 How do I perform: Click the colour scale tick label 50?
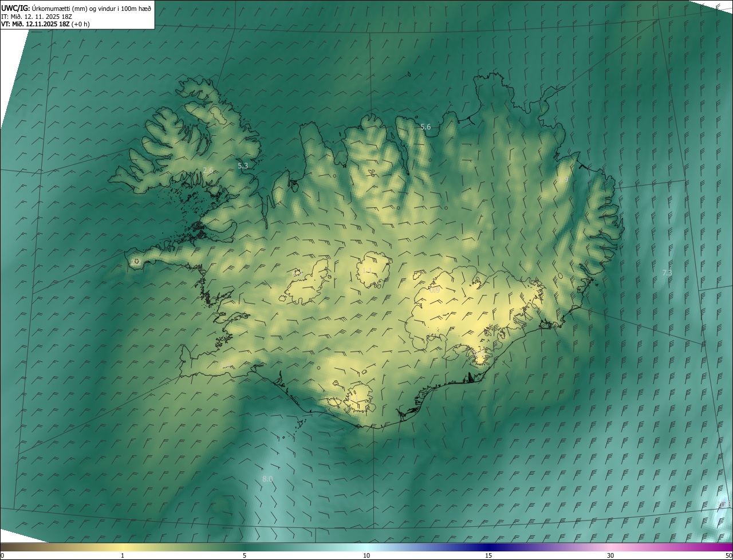(x=729, y=555)
